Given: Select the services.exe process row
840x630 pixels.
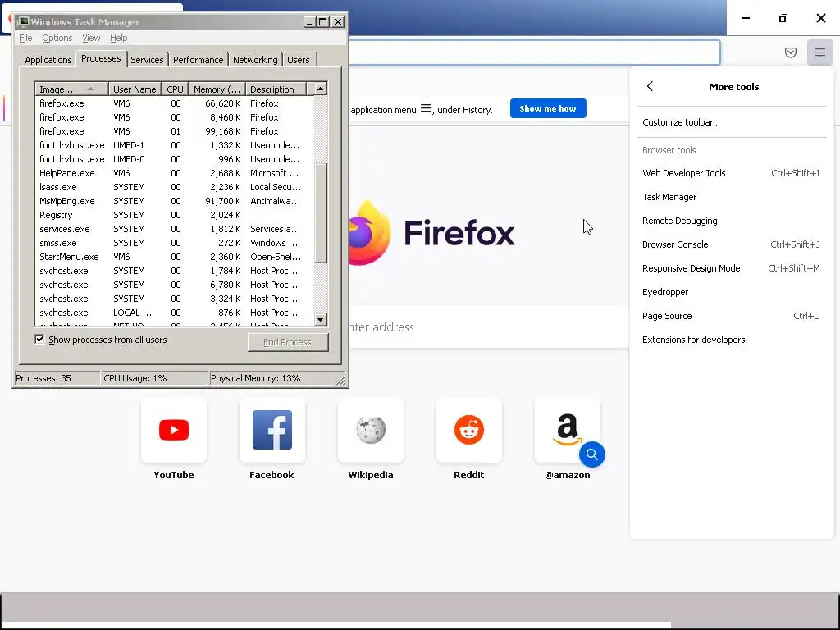Looking at the screenshot, I should [x=174, y=229].
